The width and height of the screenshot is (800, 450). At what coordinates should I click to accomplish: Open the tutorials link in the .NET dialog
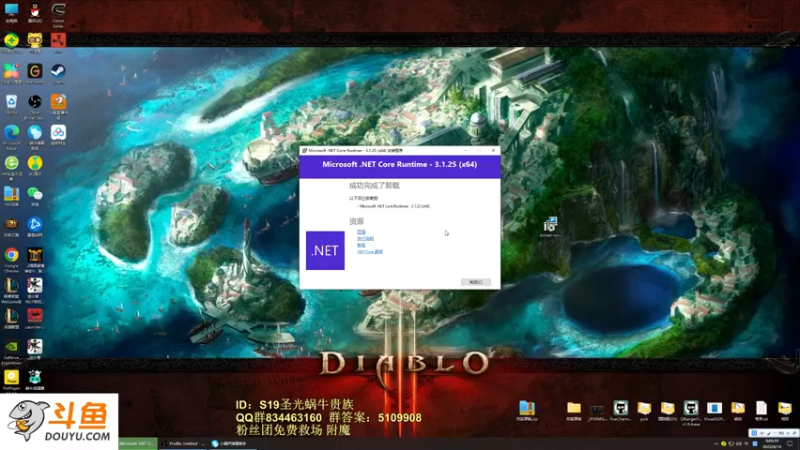[361, 245]
